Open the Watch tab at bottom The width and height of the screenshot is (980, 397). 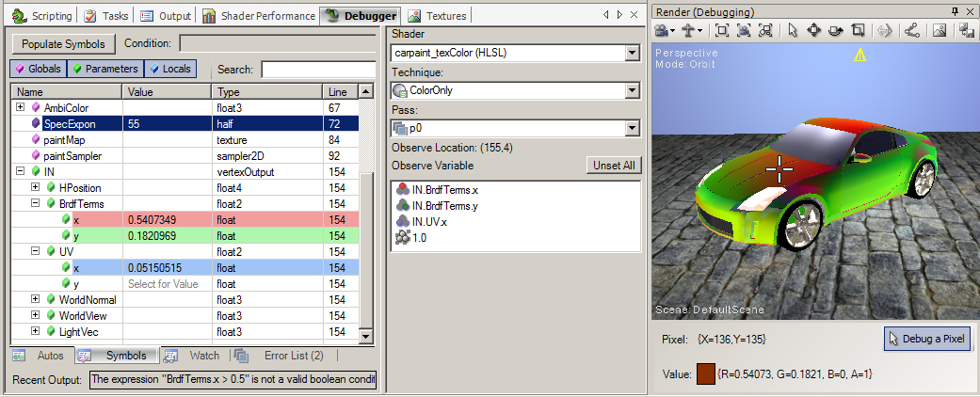point(195,356)
